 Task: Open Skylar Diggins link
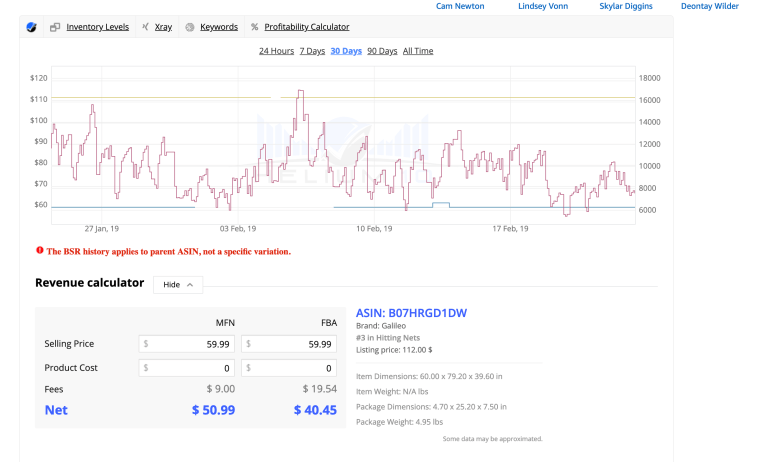[x=626, y=6]
